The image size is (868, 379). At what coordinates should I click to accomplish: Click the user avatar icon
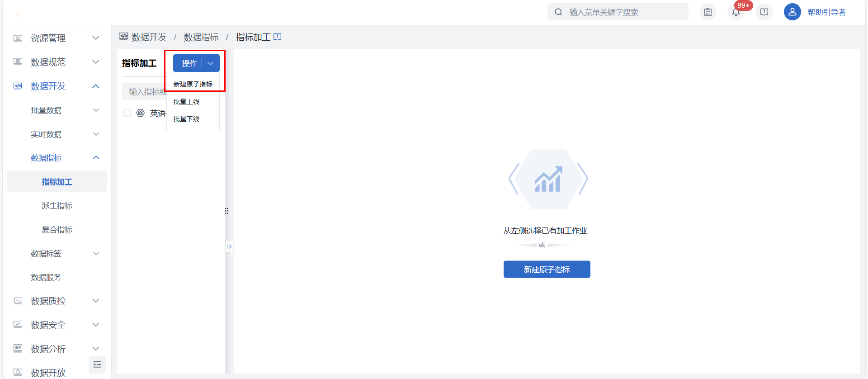(x=793, y=12)
